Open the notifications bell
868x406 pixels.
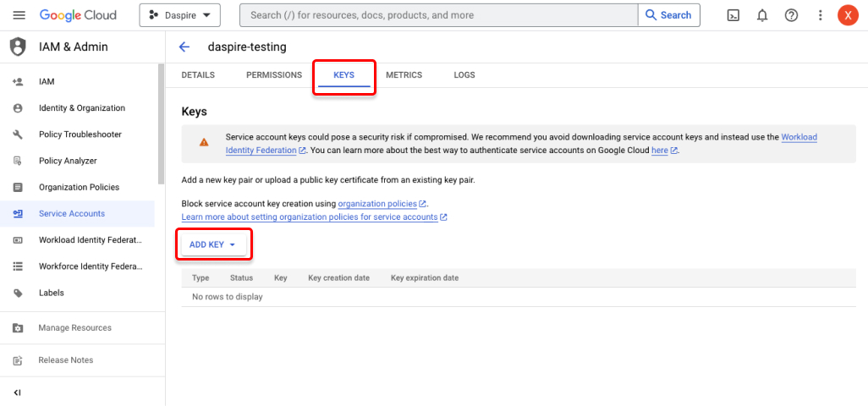tap(762, 15)
